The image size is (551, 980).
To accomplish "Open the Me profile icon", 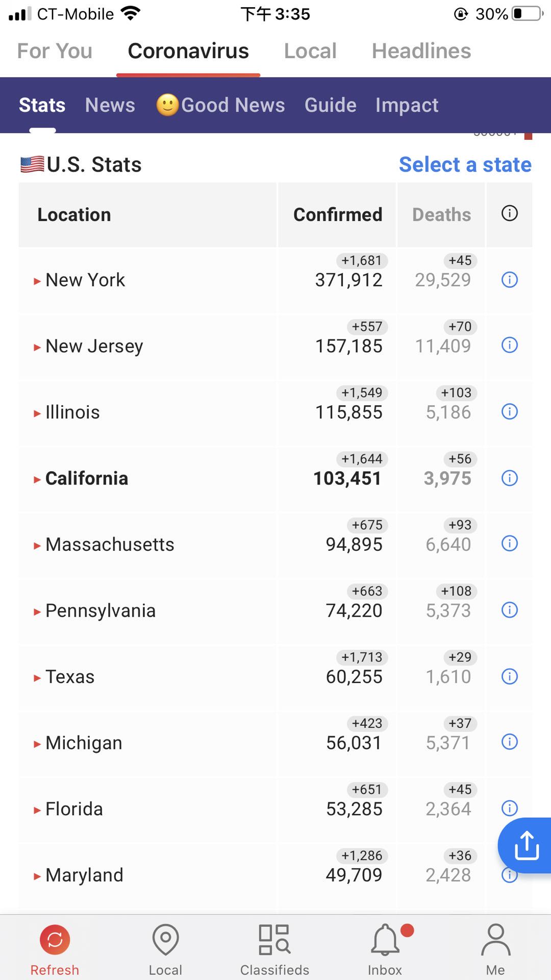I will click(x=495, y=939).
